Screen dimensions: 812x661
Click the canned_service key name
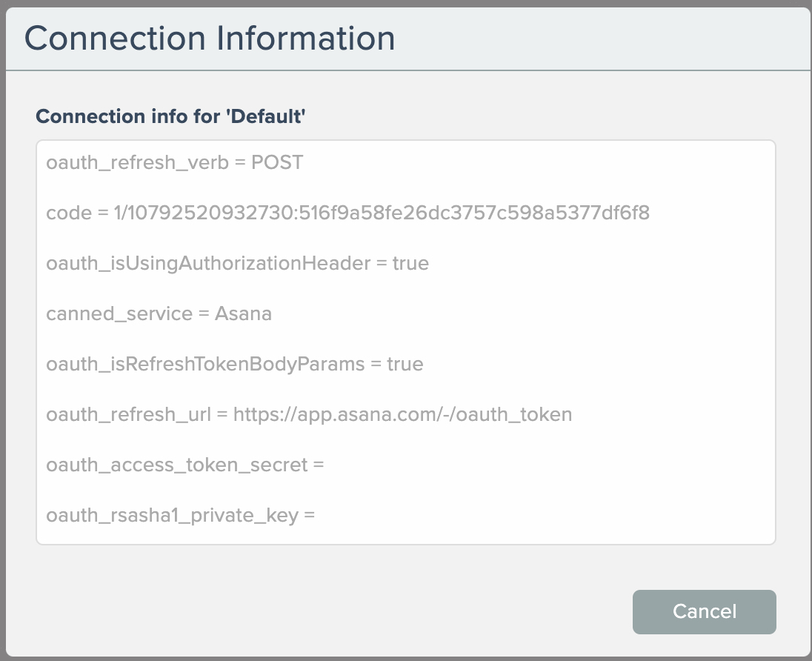click(119, 313)
